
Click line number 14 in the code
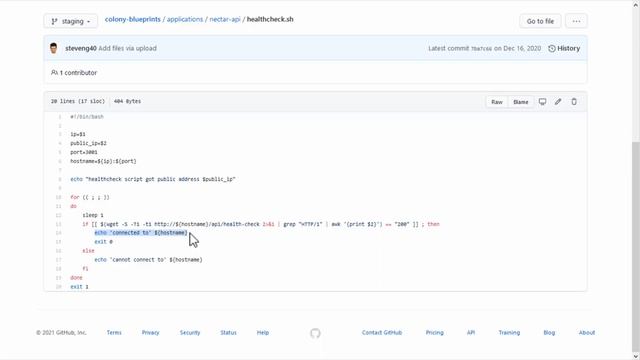pos(58,233)
